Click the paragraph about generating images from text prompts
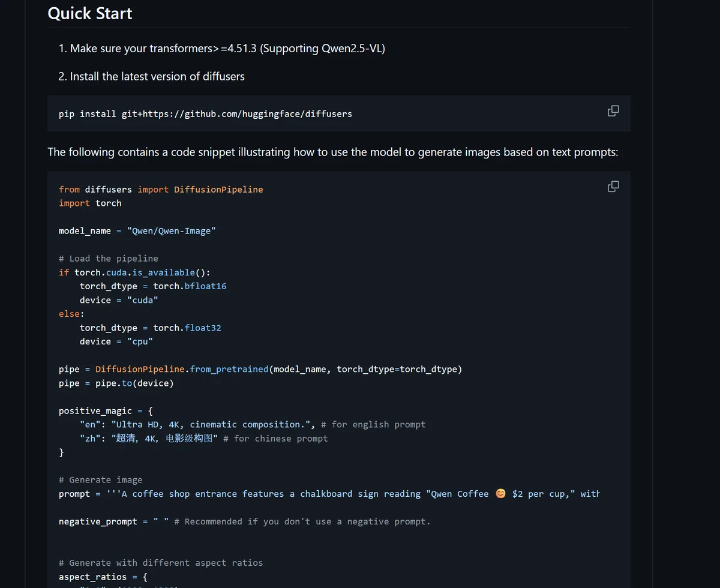720x588 pixels. (x=333, y=152)
